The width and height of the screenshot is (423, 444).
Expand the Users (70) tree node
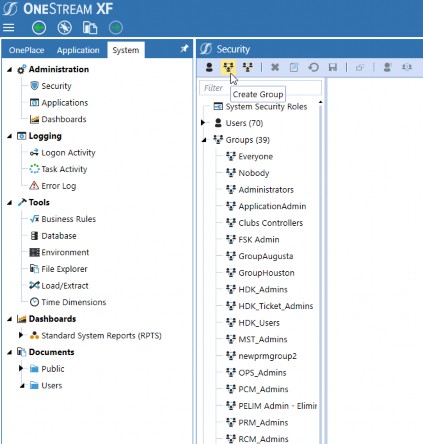[203, 123]
